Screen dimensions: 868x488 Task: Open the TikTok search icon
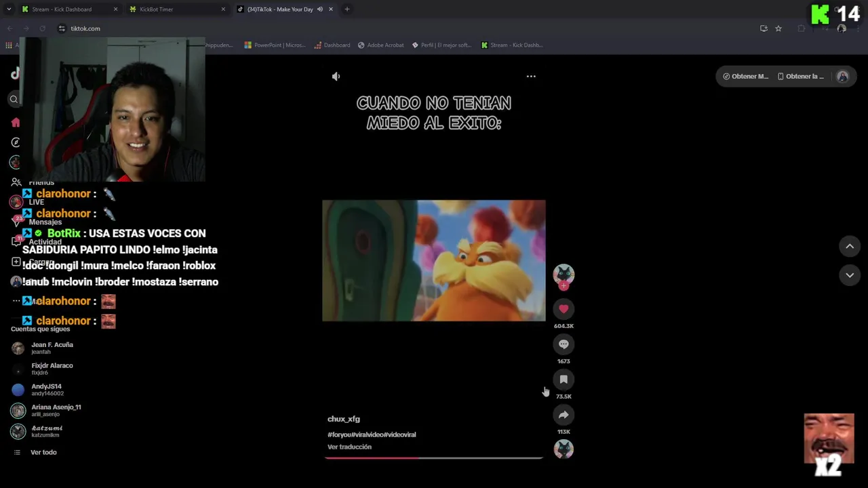tap(14, 100)
